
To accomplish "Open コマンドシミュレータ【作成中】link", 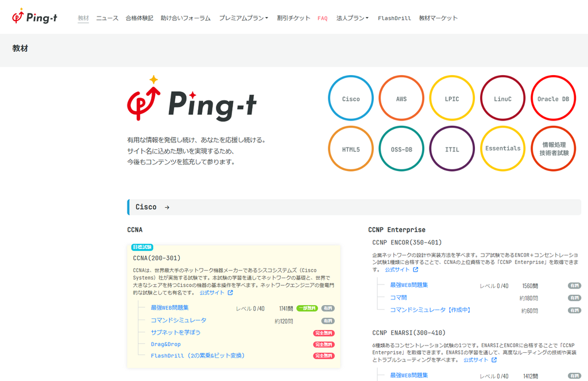I will point(430,310).
